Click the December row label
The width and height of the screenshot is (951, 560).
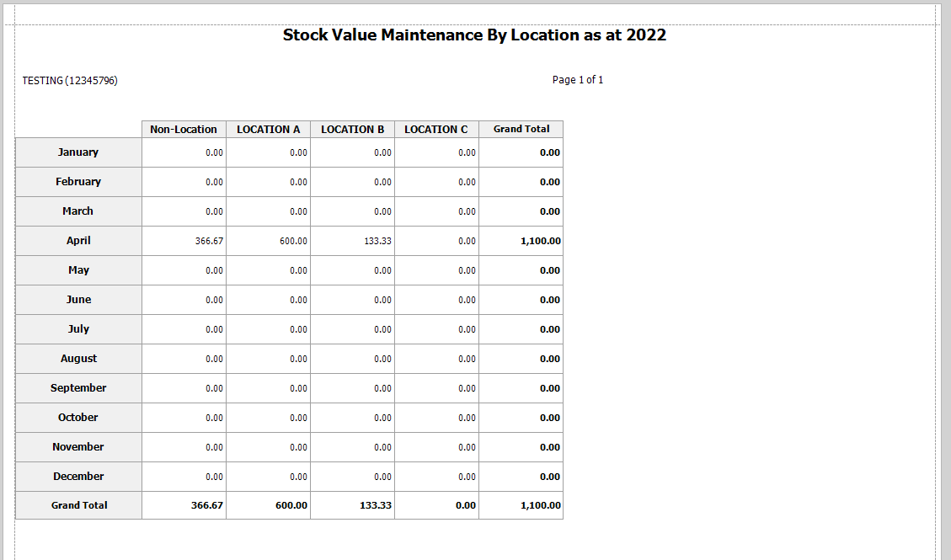[x=78, y=477]
